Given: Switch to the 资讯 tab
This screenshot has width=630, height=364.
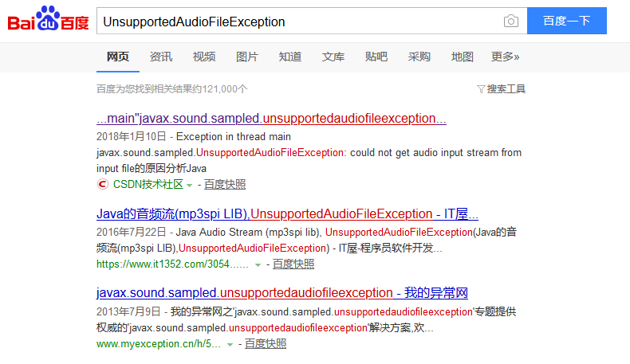Looking at the screenshot, I should coord(161,57).
